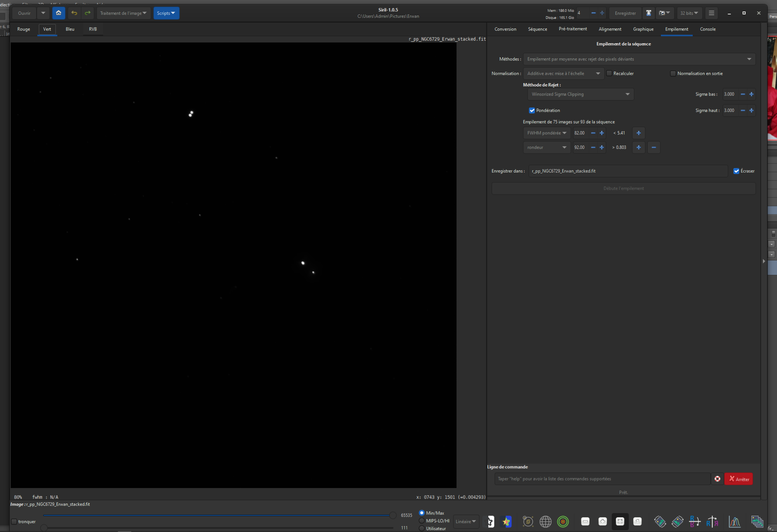Expand the FWHM pondérée filter dropdown

(547, 133)
